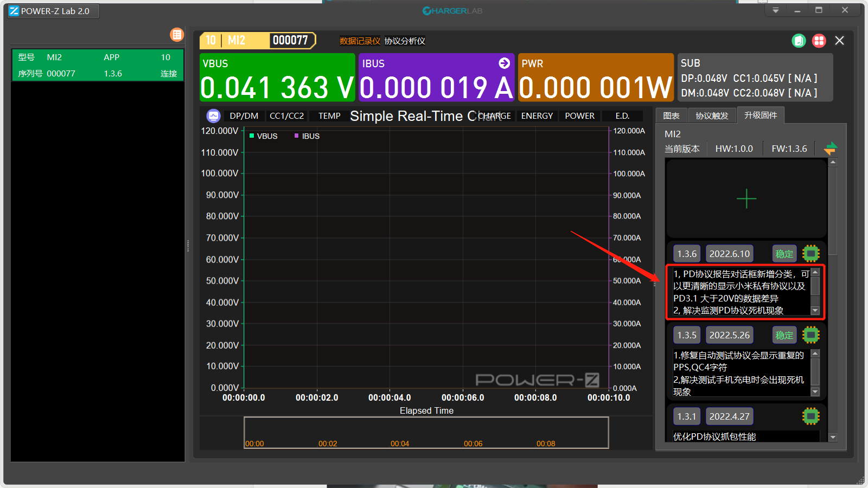Switch to the 协议触发 tab

[x=712, y=116]
